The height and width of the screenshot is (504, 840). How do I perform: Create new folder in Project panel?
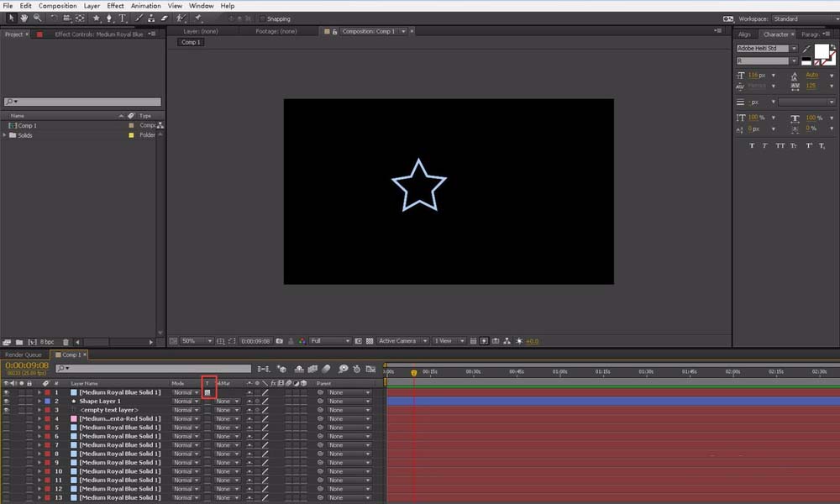point(19,342)
